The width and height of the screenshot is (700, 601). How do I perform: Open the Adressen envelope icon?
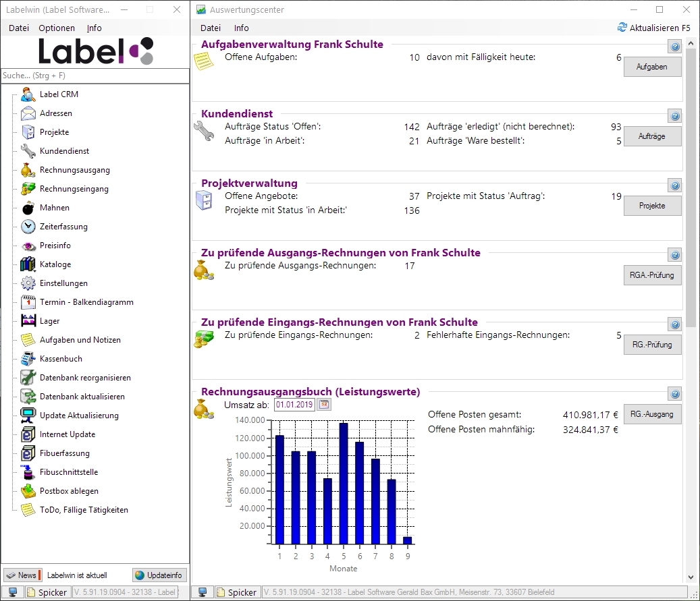click(28, 113)
